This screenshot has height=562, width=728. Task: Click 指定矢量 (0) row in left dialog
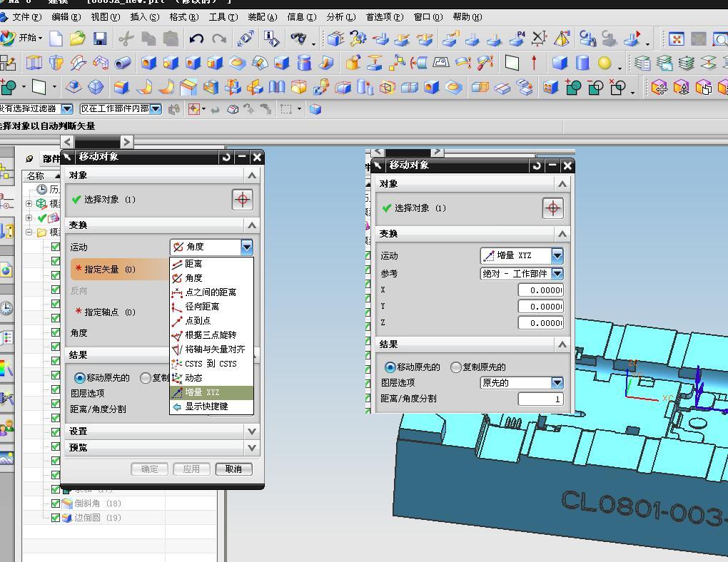[x=120, y=269]
